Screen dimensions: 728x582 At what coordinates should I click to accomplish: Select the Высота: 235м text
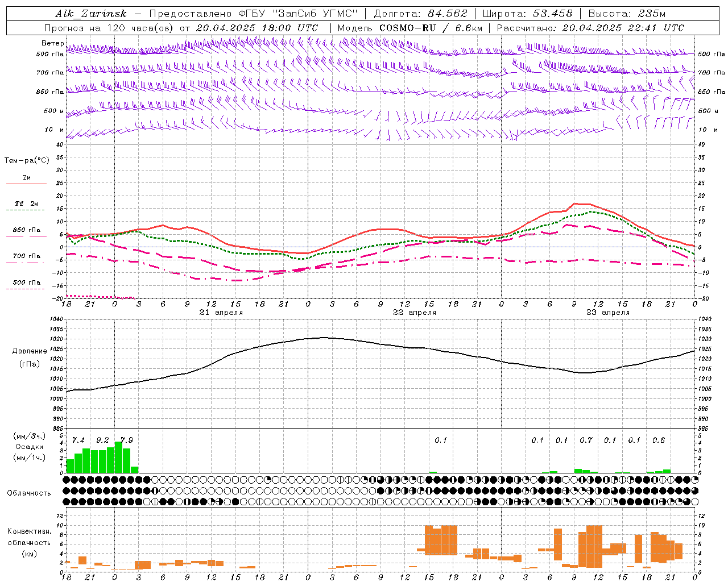pos(627,14)
